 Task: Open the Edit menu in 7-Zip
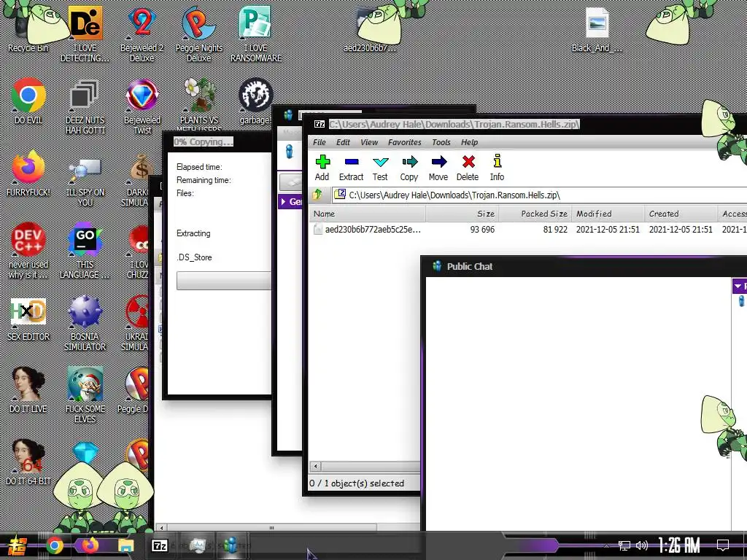tap(343, 142)
